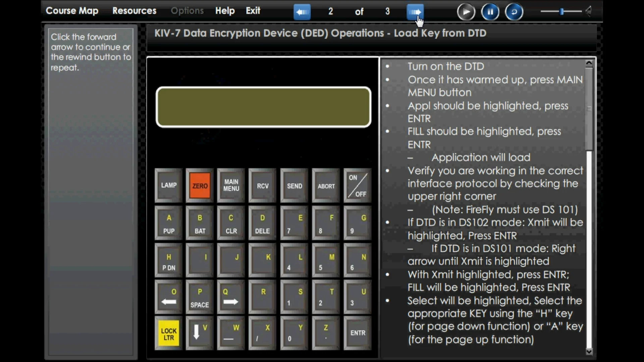The width and height of the screenshot is (644, 362).
Task: Toggle the ON/OFF key on the keypad
Action: coord(357,185)
